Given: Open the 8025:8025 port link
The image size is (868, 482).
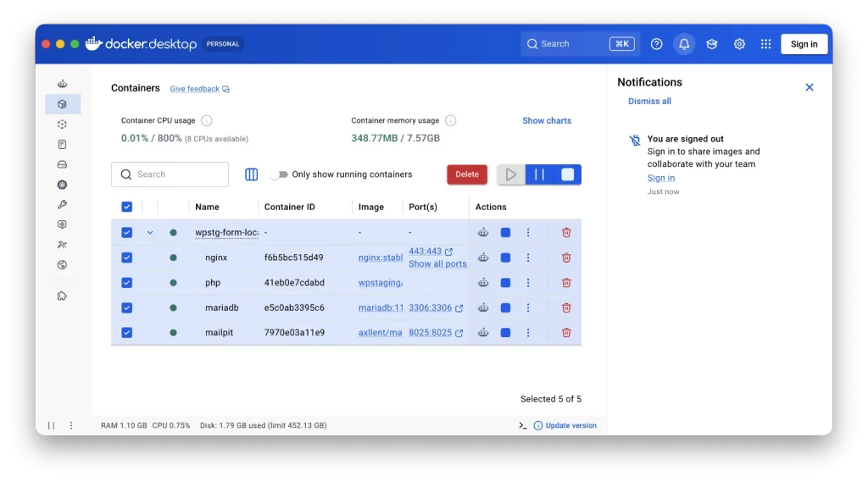Looking at the screenshot, I should pyautogui.click(x=435, y=333).
